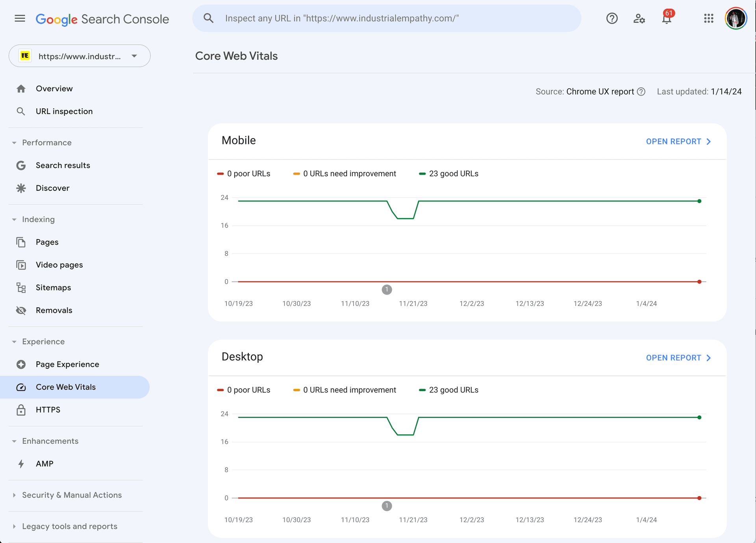Click the Page Experience sidebar icon
This screenshot has height=543, width=756.
point(21,364)
